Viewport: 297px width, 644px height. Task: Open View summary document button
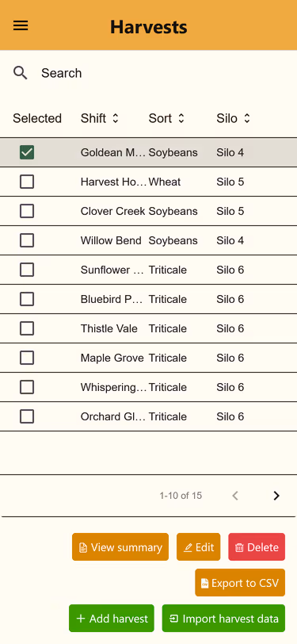[120, 547]
